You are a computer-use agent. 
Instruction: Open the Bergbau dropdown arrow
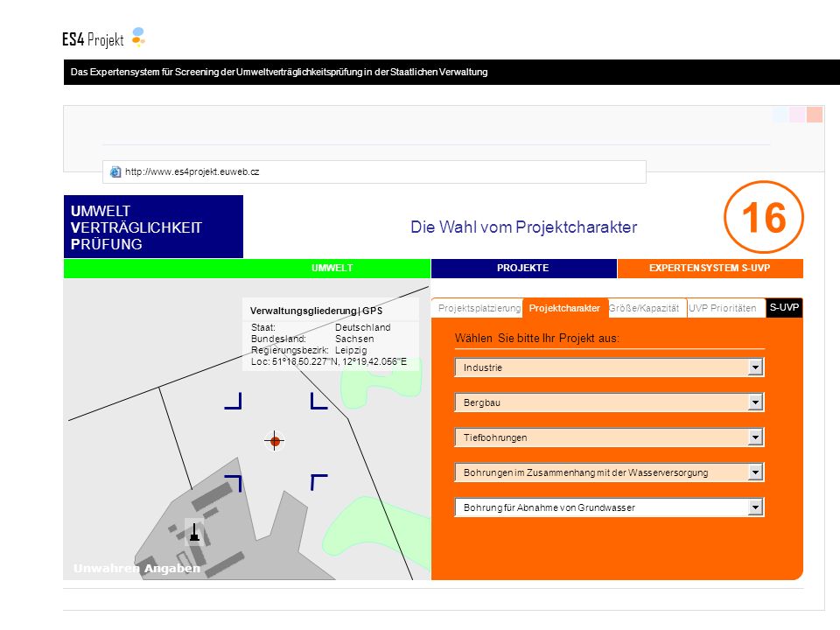755,402
